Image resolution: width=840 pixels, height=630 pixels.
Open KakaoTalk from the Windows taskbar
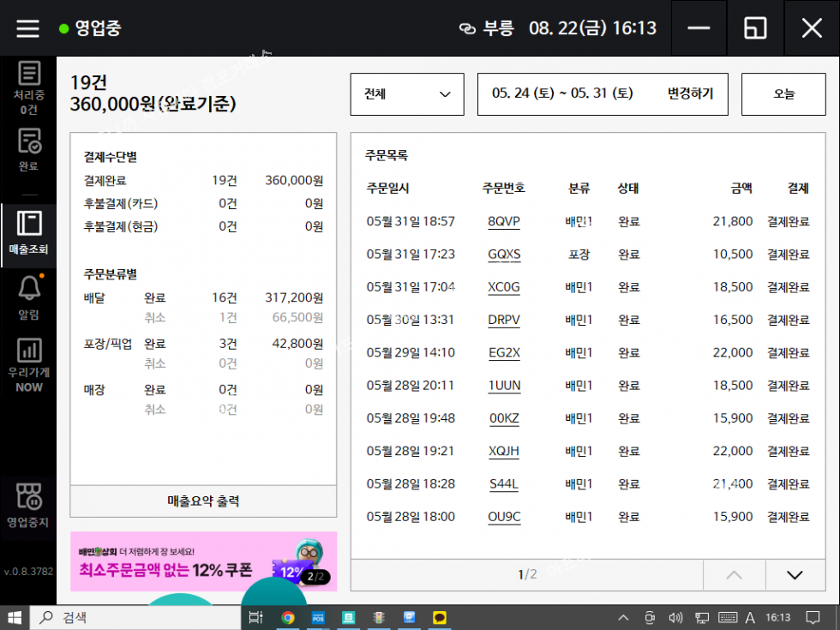(x=440, y=617)
